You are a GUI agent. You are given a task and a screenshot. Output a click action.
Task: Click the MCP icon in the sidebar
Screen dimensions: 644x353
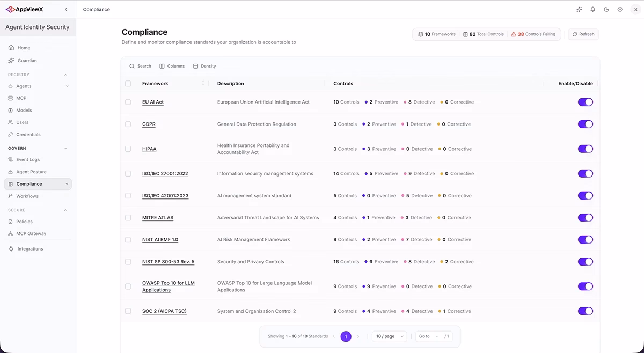tap(11, 98)
